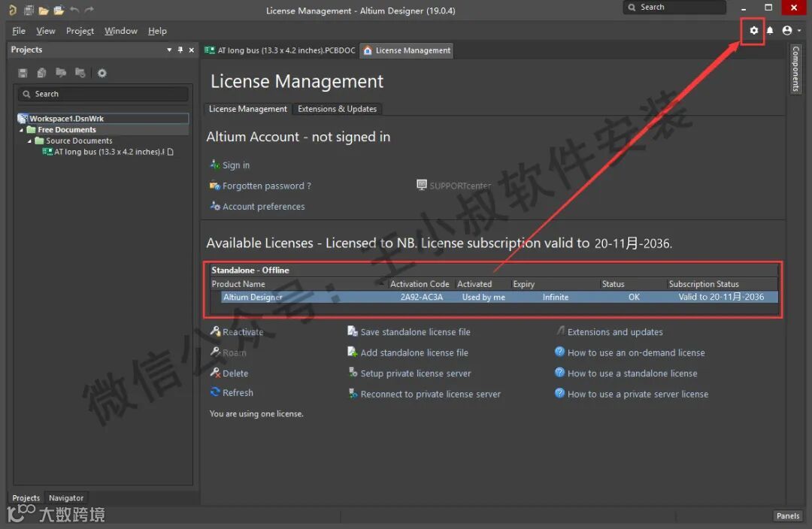
Task: Click Reactivate license
Action: tap(237, 332)
